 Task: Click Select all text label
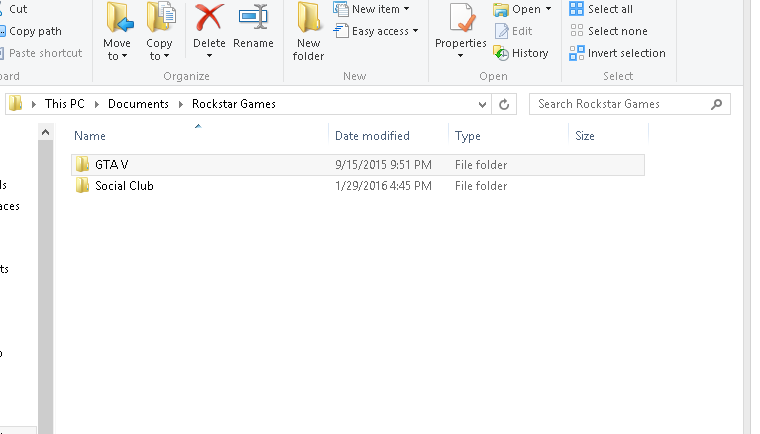610,9
